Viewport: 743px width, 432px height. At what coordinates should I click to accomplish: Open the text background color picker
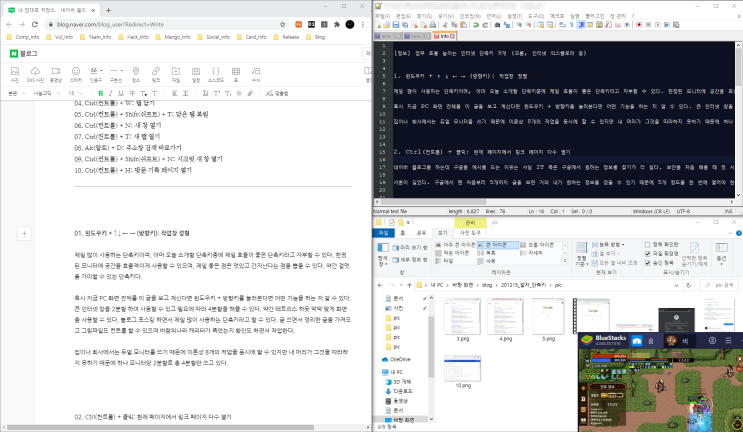[x=154, y=93]
